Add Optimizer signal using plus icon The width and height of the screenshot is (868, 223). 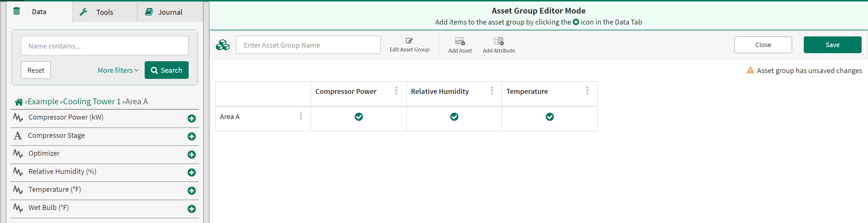[191, 155]
